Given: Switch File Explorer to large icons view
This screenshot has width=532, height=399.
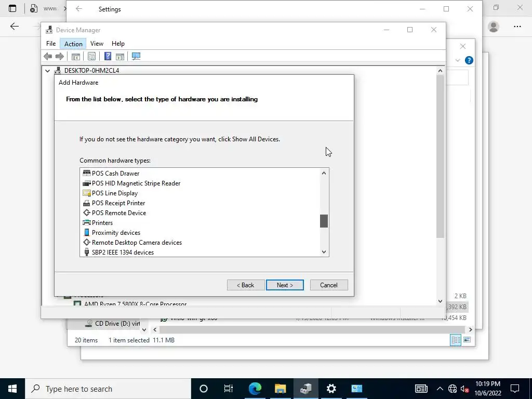Looking at the screenshot, I should point(467,340).
